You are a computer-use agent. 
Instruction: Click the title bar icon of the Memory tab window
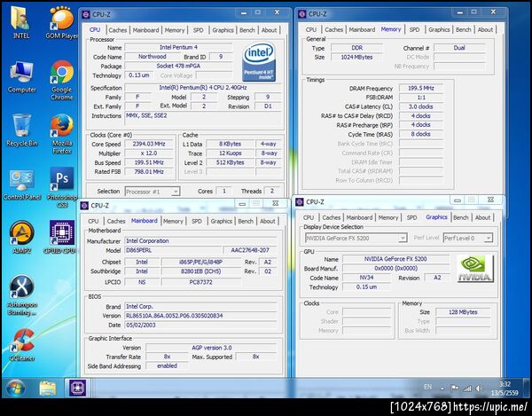(x=302, y=14)
